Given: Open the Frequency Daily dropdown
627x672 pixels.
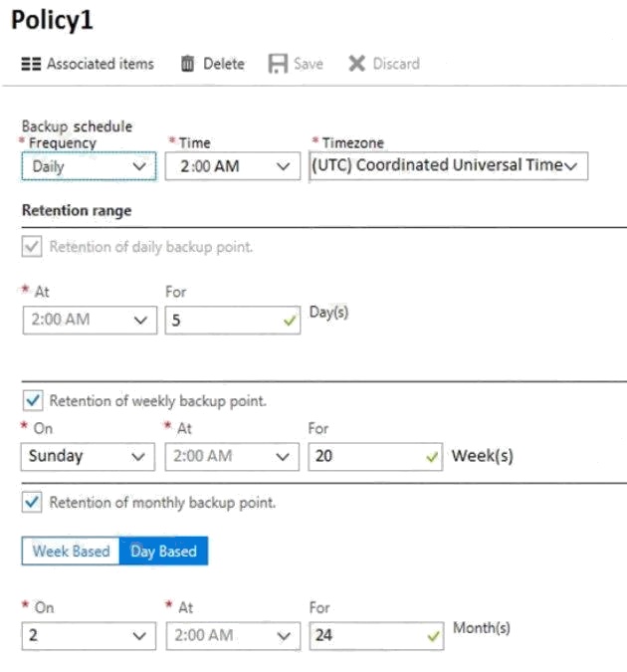Looking at the screenshot, I should pyautogui.click(x=88, y=167).
